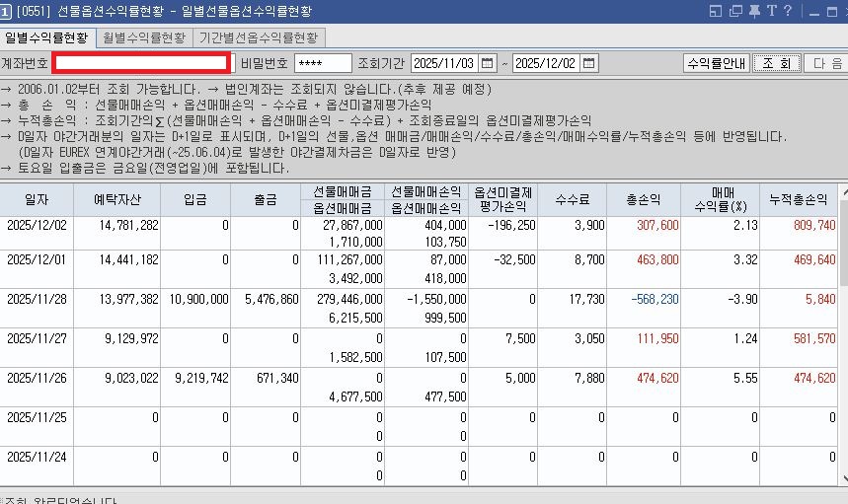The width and height of the screenshot is (848, 504).
Task: Click deposit asset value 14,781,282
Action: (x=128, y=225)
